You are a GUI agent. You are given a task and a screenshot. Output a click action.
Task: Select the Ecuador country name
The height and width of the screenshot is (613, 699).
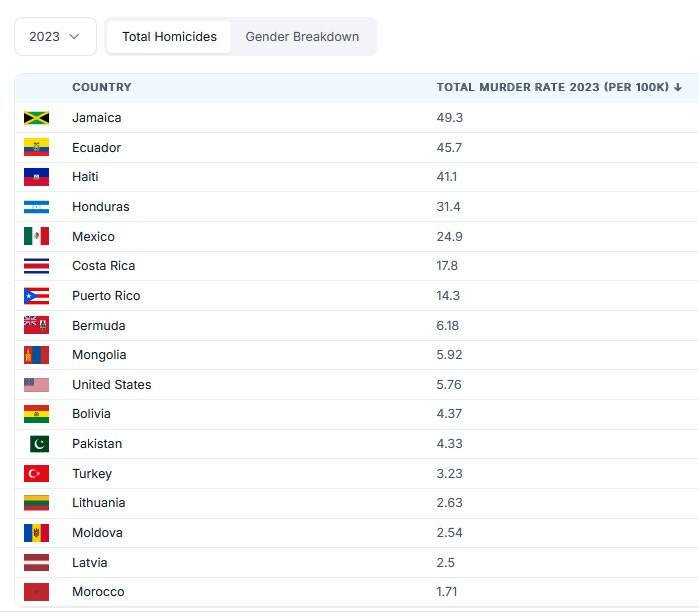(x=97, y=148)
